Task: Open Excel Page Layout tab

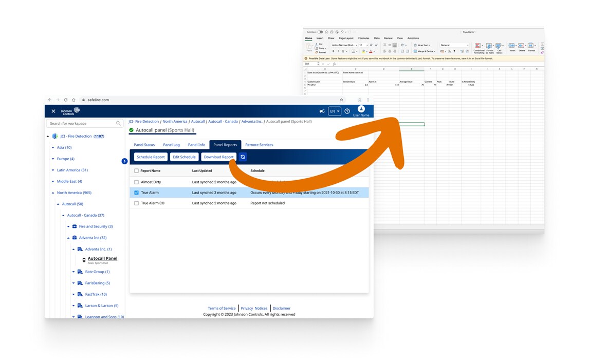Action: coord(346,39)
